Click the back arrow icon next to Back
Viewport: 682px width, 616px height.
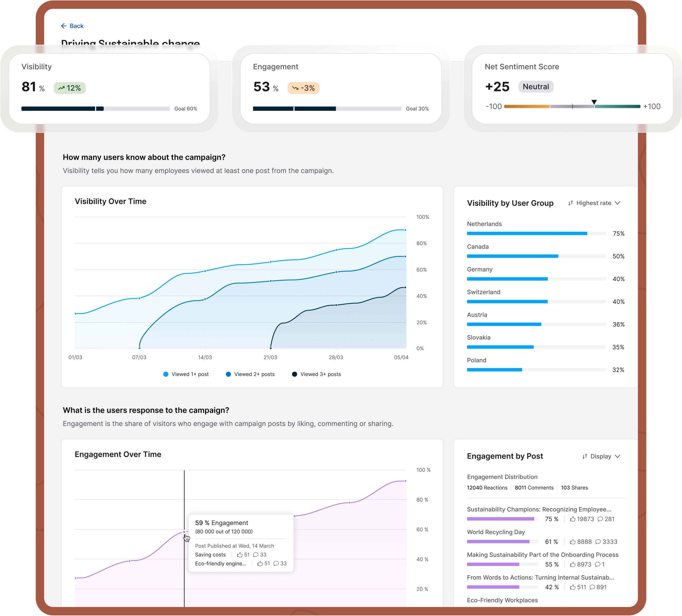tap(64, 26)
